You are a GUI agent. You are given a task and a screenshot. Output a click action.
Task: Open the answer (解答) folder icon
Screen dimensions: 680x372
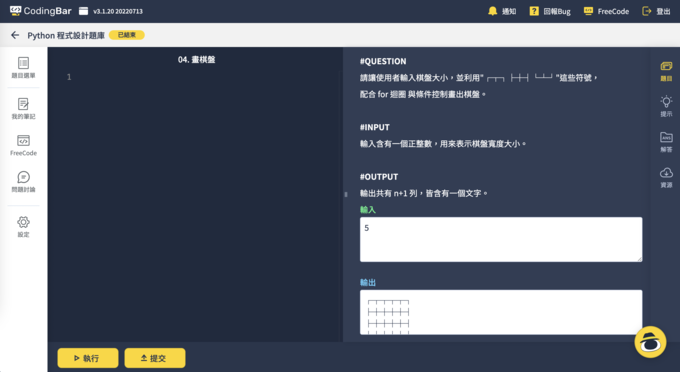tap(666, 142)
